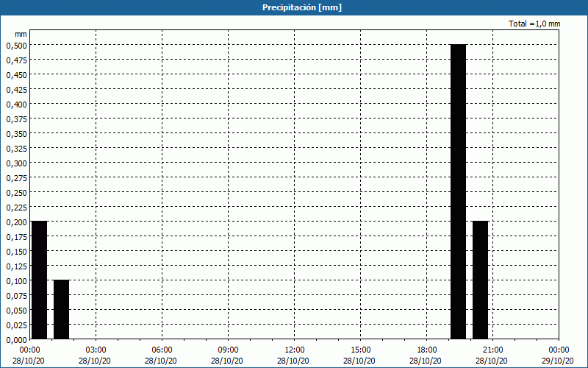Click the 09:00 time axis label
Viewport: 588px width, 368px height.
tap(229, 350)
